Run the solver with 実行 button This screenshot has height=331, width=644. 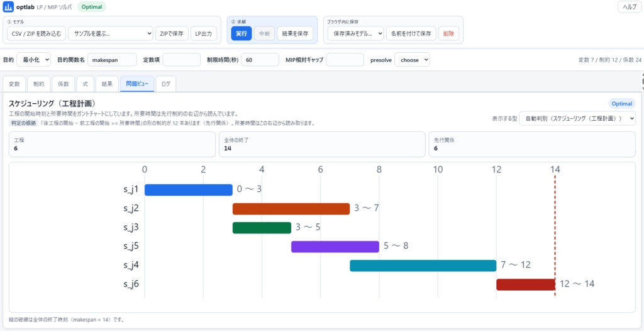coord(241,34)
